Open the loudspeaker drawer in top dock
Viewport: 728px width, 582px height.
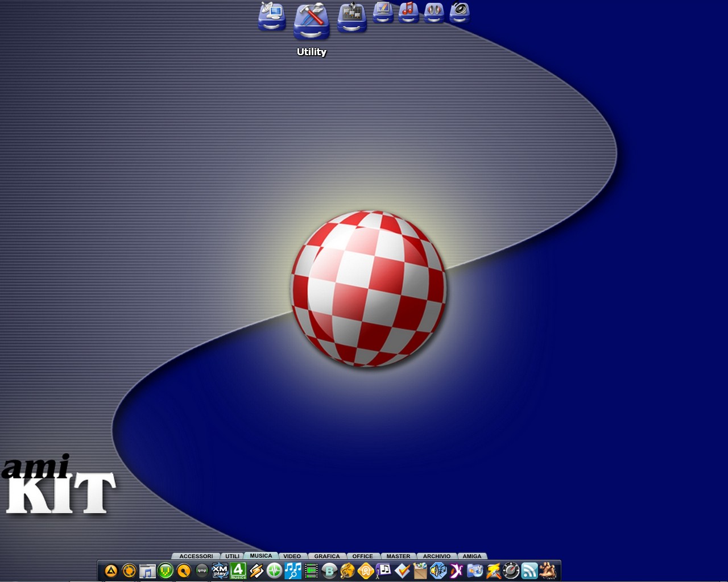460,12
